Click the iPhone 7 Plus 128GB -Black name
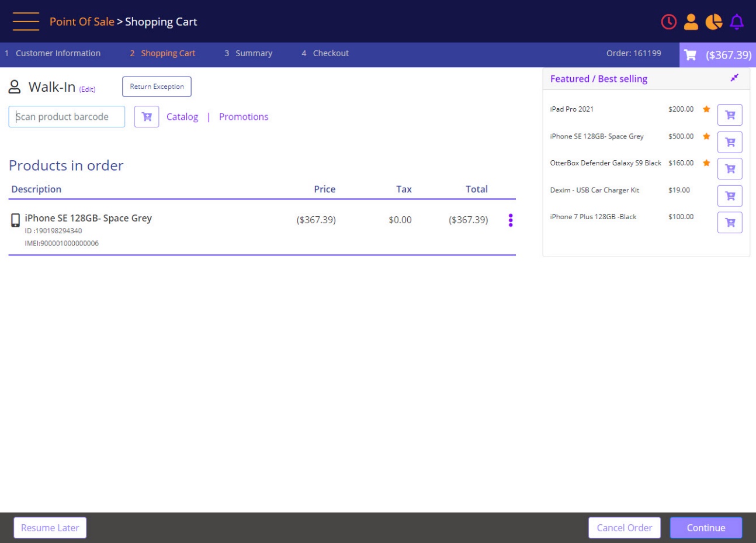 click(594, 217)
